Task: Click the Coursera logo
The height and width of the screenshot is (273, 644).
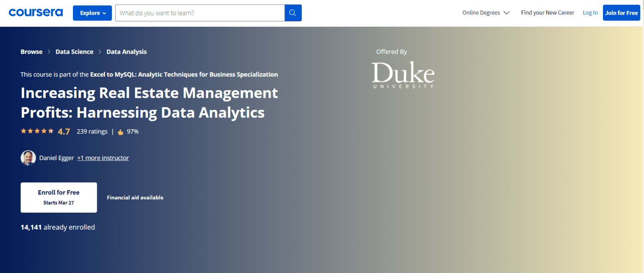Action: point(36,13)
